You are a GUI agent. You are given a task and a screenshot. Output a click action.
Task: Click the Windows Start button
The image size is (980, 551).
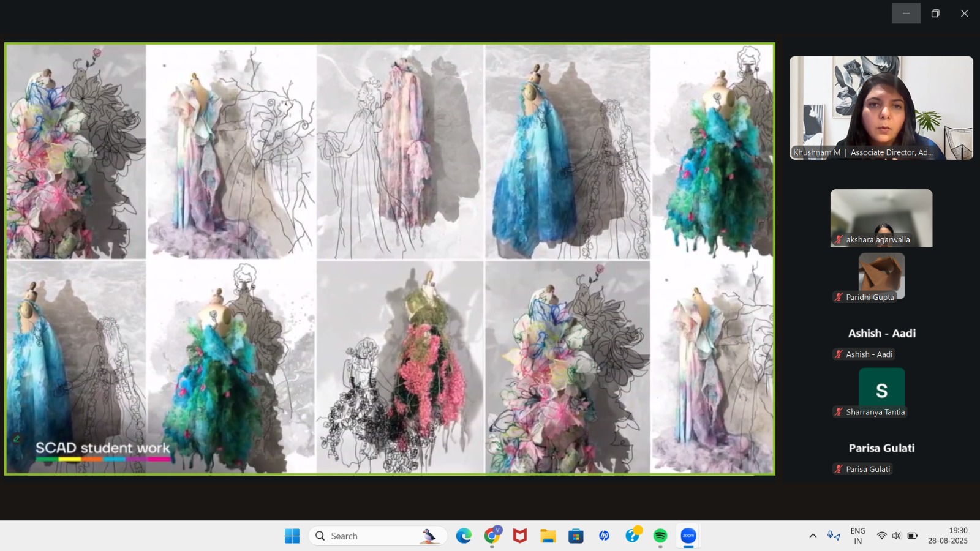click(292, 536)
